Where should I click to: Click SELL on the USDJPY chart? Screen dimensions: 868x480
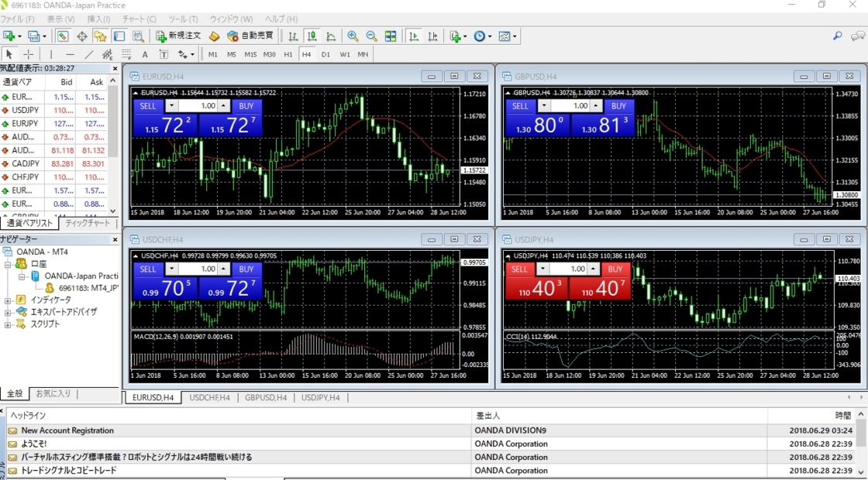point(519,269)
